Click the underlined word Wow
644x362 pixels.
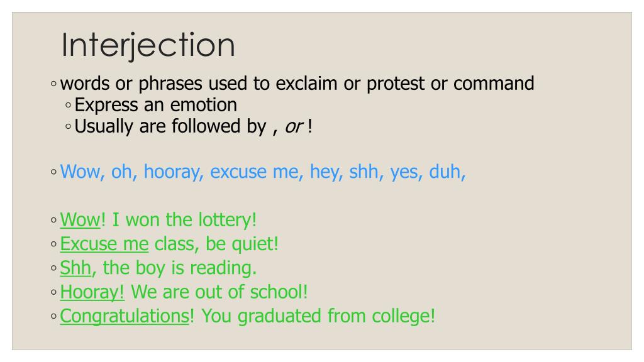[x=80, y=220]
